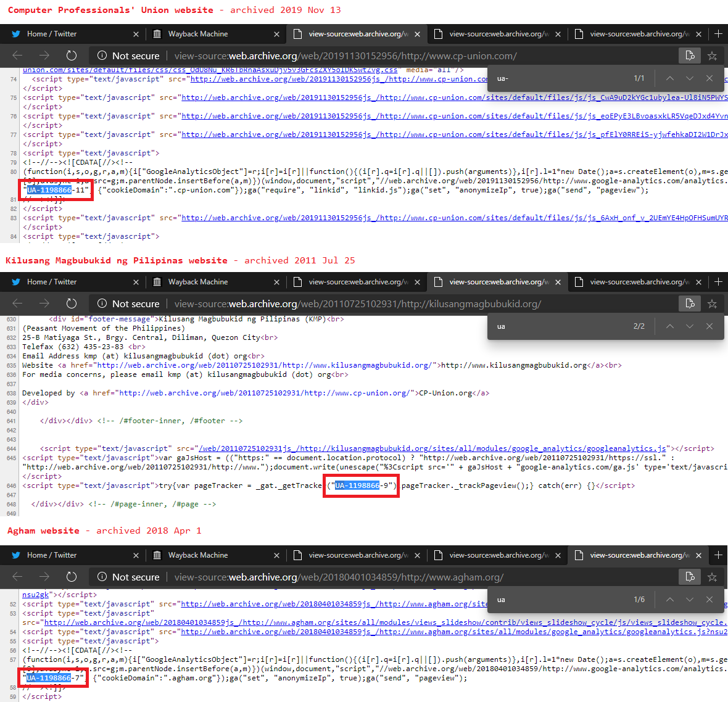728x702 pixels.
Task: Click UA-1198866-7 tracker ID text
Action: point(54,678)
